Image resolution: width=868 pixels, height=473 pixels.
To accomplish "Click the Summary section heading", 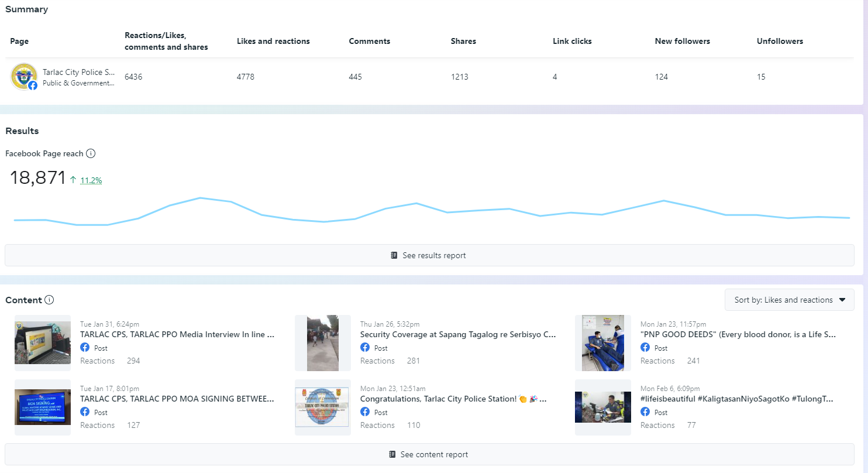I will pyautogui.click(x=27, y=9).
